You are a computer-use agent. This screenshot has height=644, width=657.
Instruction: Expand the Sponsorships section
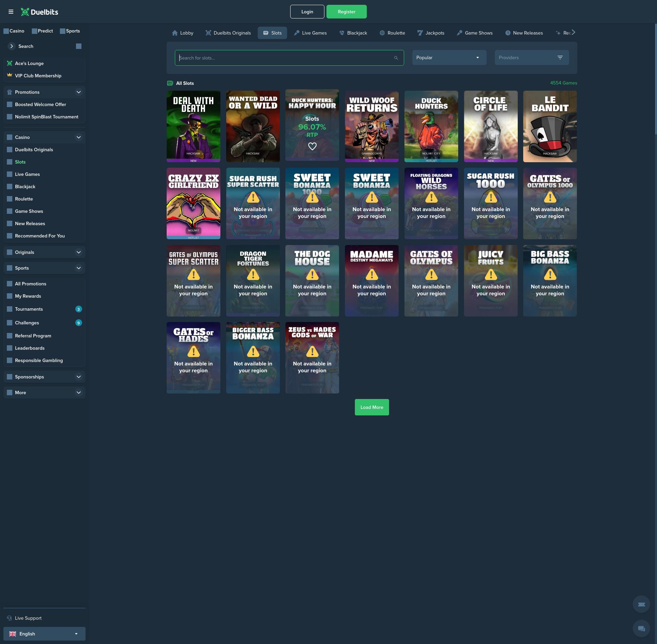[x=78, y=377]
